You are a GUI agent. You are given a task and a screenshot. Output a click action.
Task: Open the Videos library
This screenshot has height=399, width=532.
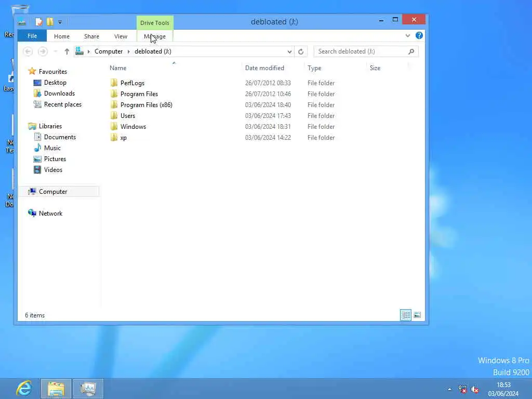(53, 170)
